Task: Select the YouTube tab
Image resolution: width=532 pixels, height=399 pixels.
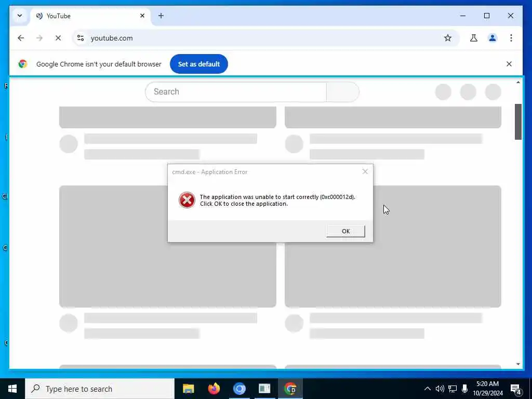Action: (90, 16)
